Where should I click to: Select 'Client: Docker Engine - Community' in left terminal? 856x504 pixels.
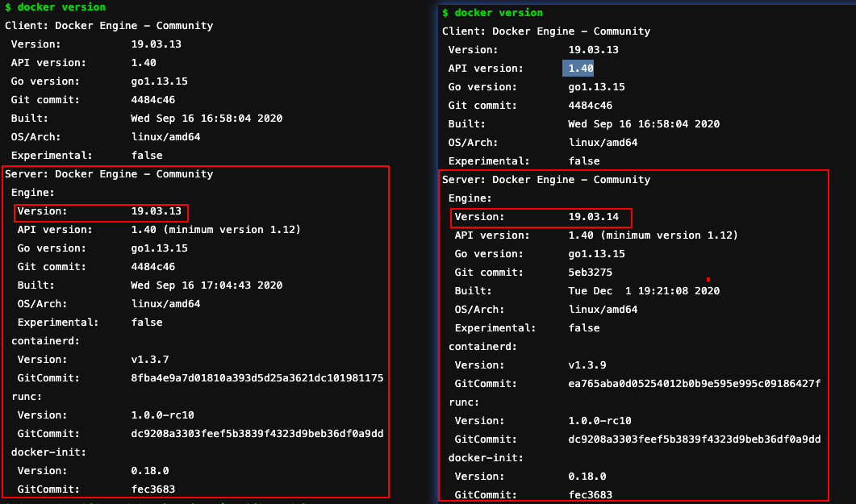[109, 26]
